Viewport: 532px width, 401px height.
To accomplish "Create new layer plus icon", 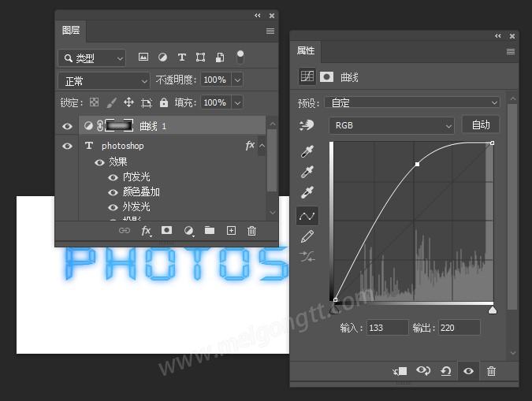I will click(x=231, y=231).
